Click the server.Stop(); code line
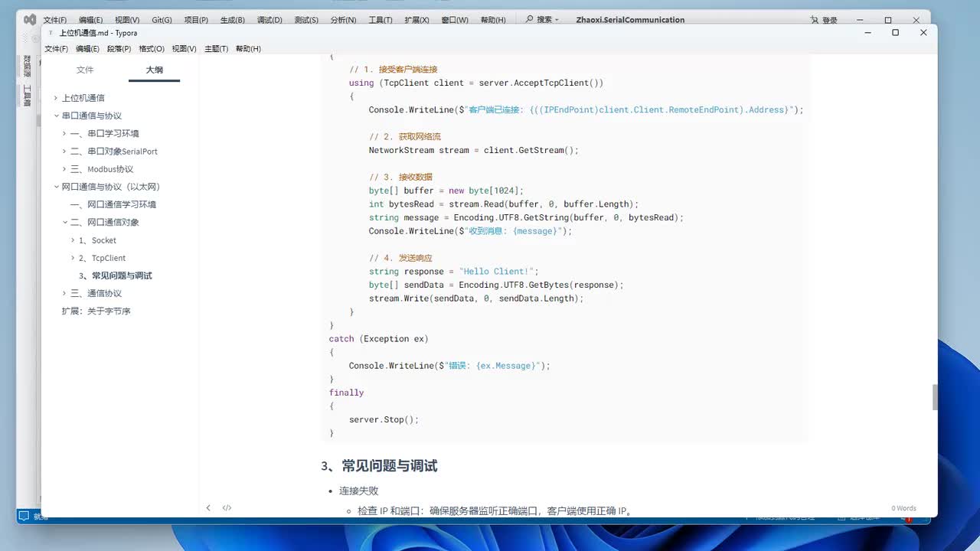 tap(384, 419)
